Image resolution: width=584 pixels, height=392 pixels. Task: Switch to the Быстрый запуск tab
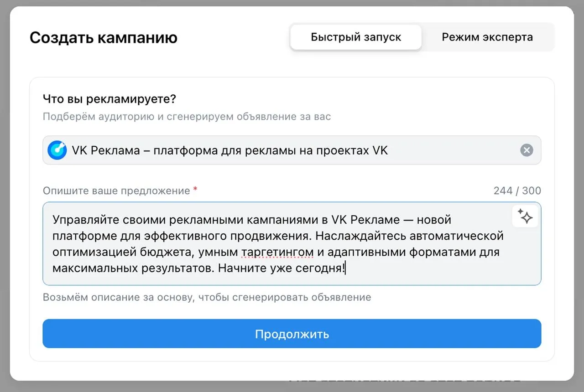point(356,37)
